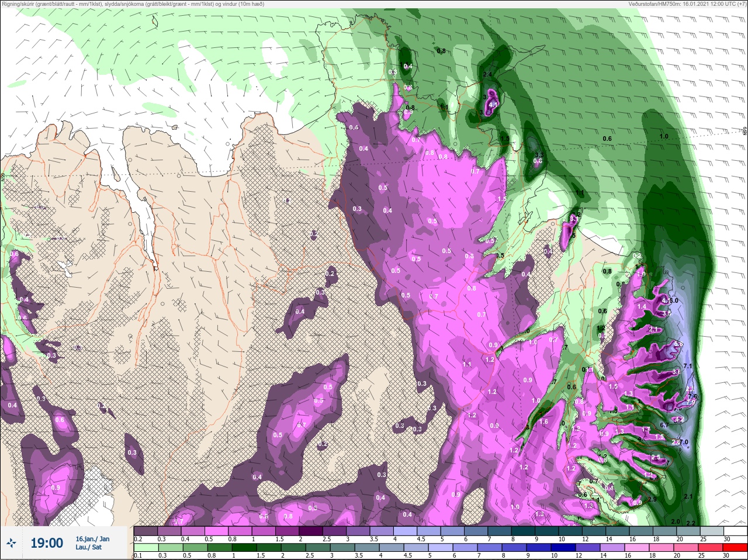Click the 3.3 precipitation value on the map
Viewport: 748px width, 560px height.
point(540,155)
